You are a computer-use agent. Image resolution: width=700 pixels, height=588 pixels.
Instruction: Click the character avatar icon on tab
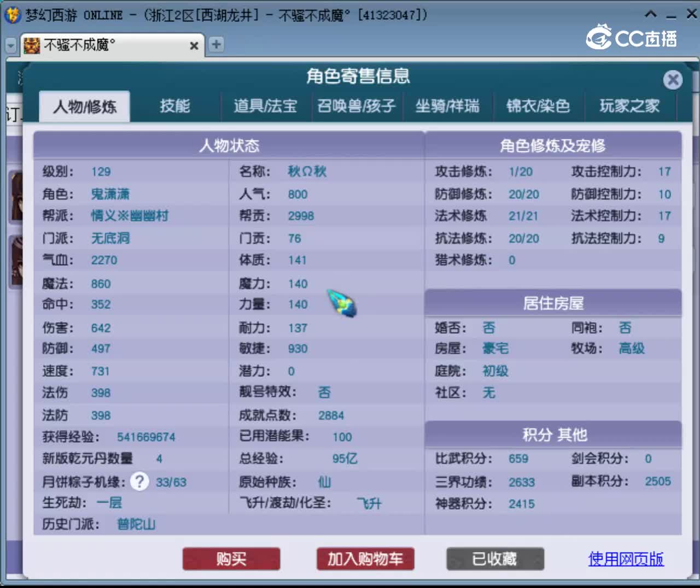coord(32,45)
